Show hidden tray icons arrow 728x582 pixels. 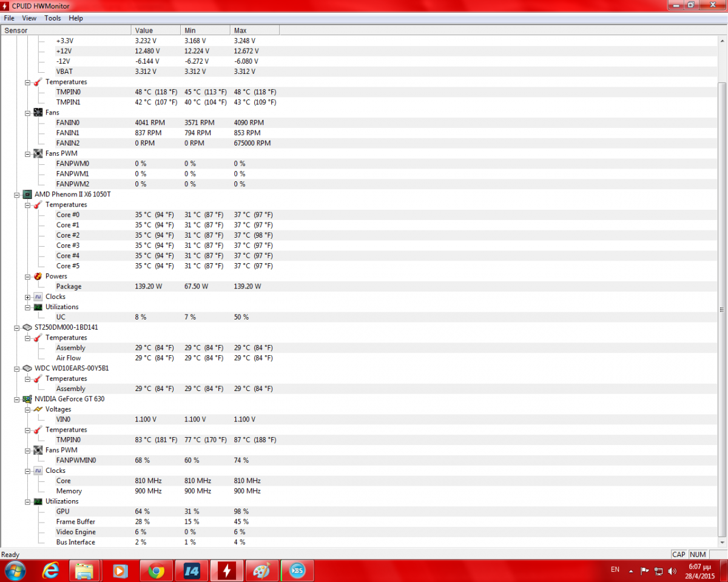(x=631, y=571)
